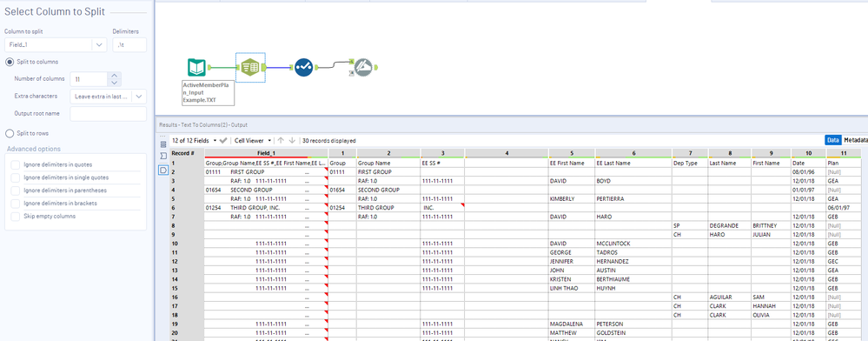Viewport: 868px width, 341px height.
Task: Select the OLIVIA first name cell
Action: [x=771, y=314]
